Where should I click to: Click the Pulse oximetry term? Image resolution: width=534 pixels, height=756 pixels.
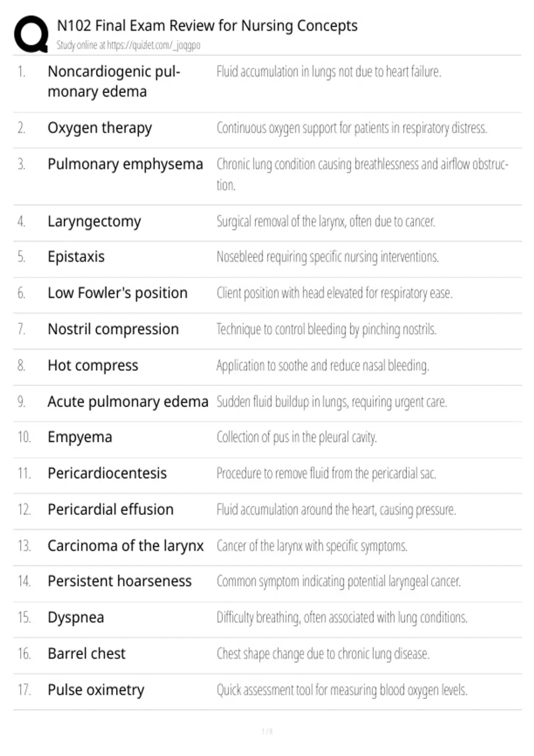click(x=96, y=690)
